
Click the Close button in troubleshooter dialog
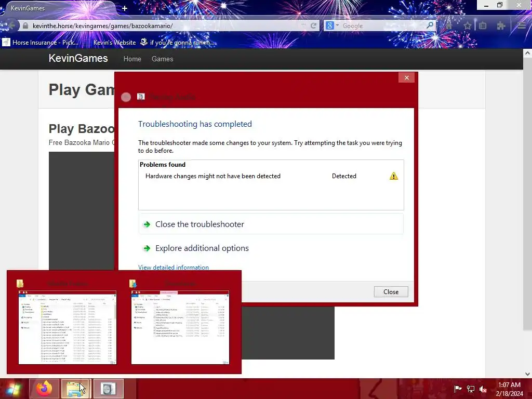point(391,292)
